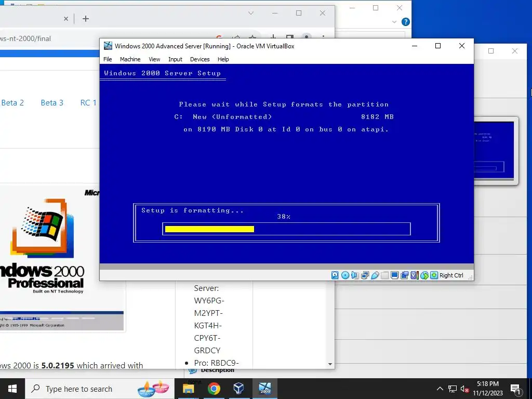Minimize the Windows 2000 VM window
Image resolution: width=532 pixels, height=399 pixels.
pos(415,46)
